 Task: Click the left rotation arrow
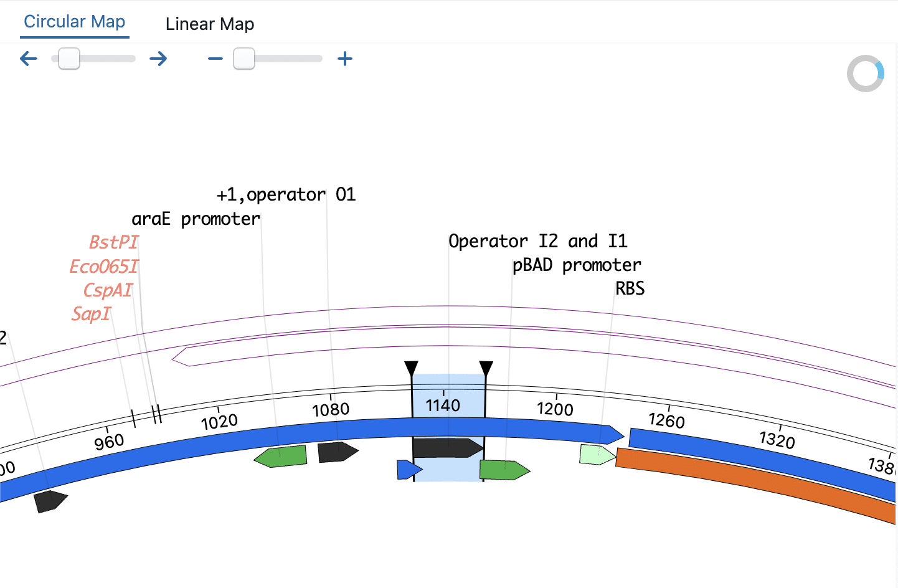click(x=28, y=58)
